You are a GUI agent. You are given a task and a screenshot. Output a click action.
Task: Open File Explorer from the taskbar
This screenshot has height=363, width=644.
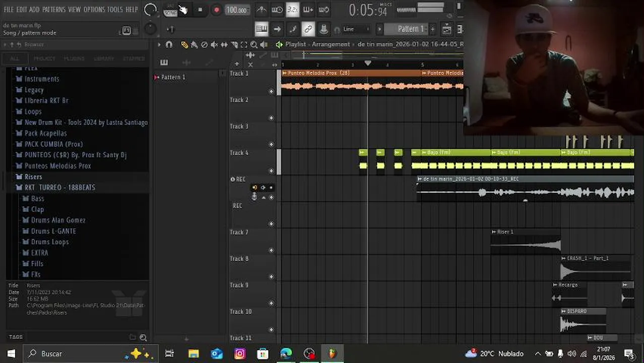(194, 354)
